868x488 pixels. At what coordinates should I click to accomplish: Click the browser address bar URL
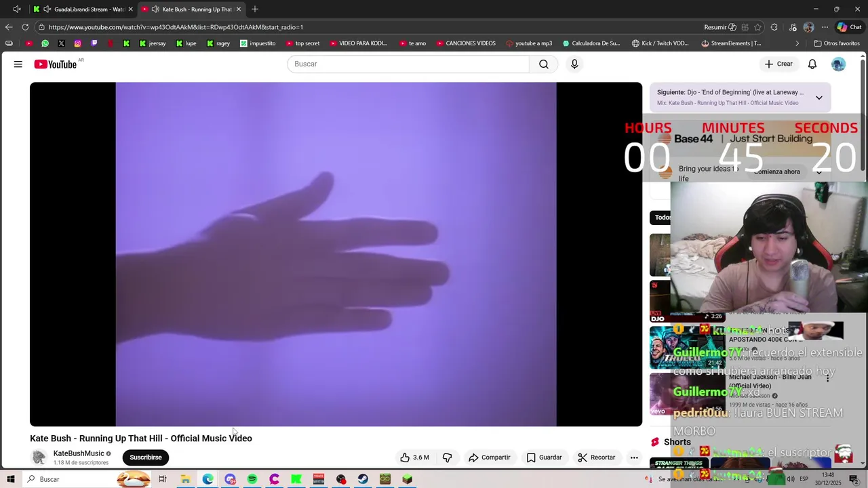click(176, 27)
